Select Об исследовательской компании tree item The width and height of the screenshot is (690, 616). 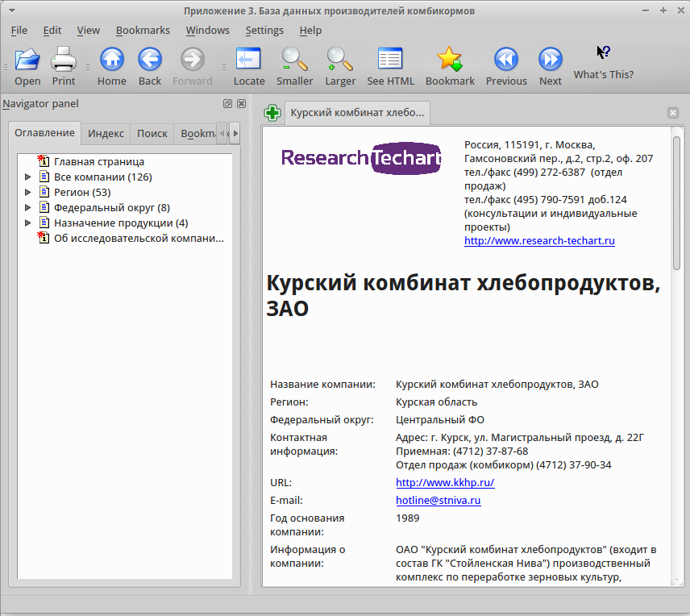tap(139, 238)
